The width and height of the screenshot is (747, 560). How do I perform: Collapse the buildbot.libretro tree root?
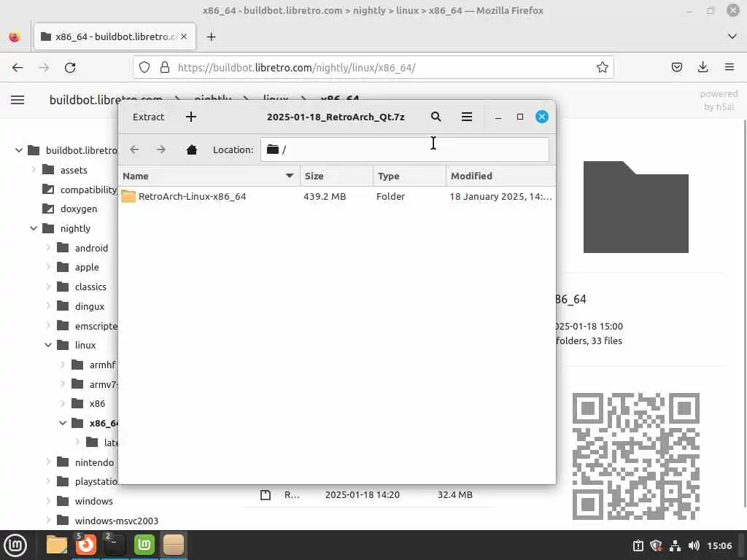[x=18, y=150]
